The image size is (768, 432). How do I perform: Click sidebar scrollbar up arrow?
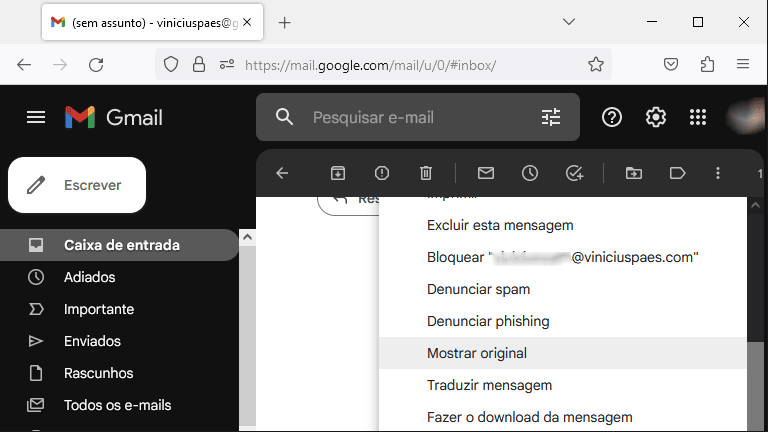pos(247,238)
